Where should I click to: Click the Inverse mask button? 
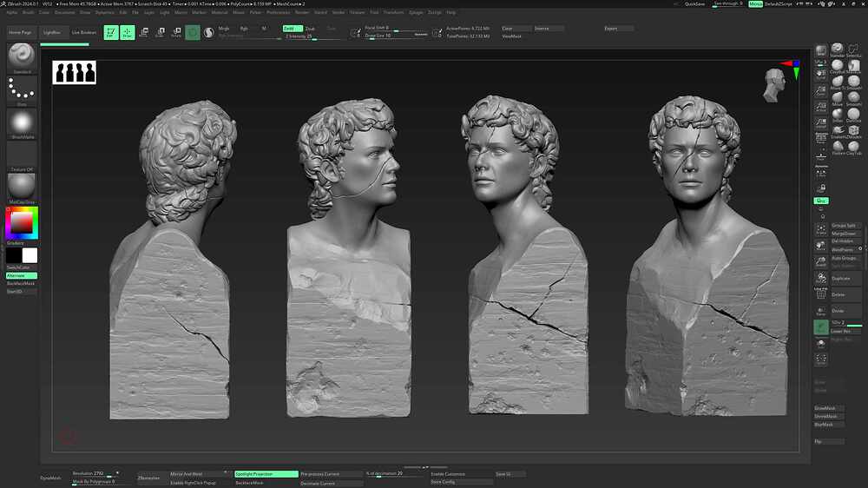(x=549, y=29)
